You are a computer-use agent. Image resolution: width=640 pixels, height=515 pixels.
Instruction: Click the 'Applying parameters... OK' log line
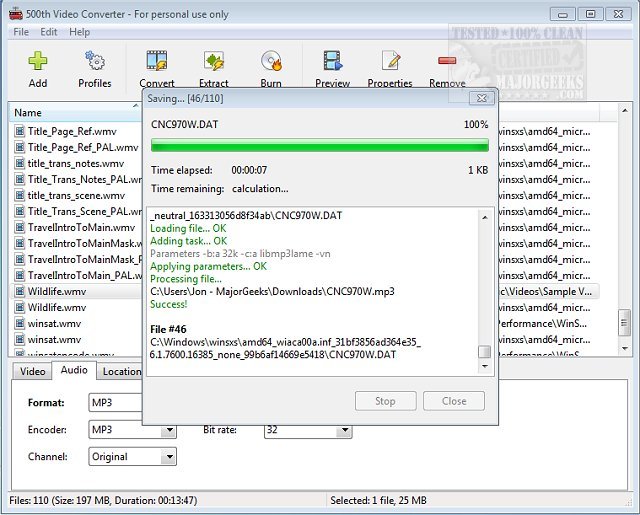click(208, 266)
